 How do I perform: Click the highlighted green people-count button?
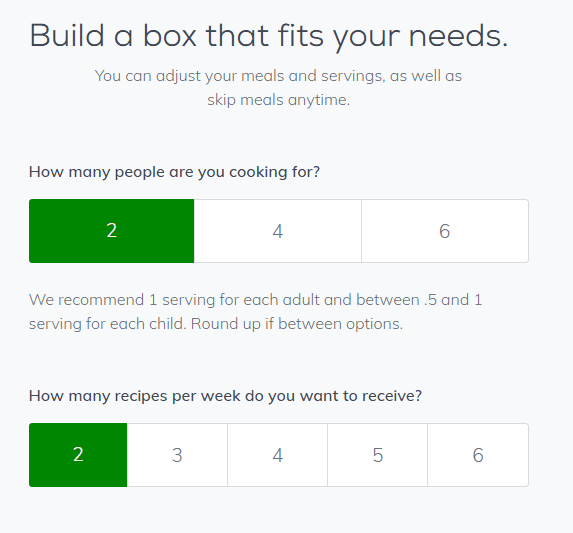pos(111,231)
